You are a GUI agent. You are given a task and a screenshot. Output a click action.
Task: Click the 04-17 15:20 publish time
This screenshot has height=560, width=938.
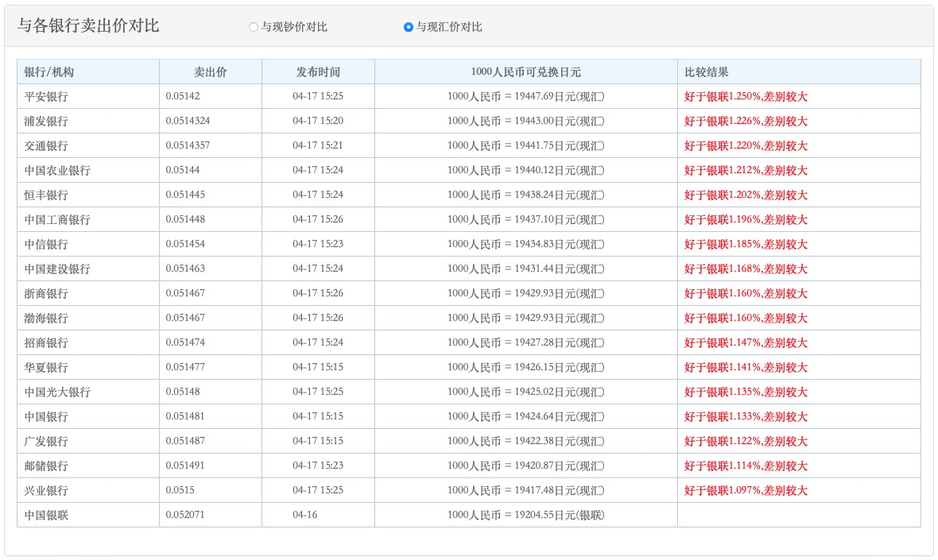tap(318, 121)
